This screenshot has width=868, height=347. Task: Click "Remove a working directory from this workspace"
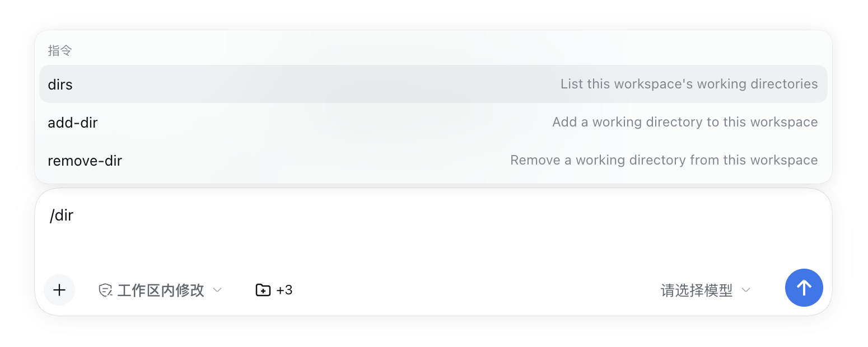[664, 160]
